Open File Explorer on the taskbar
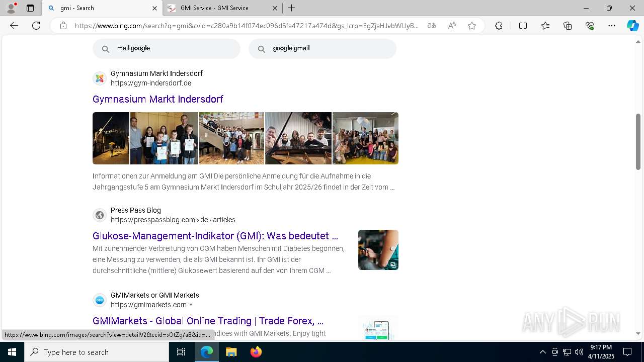 pyautogui.click(x=231, y=352)
